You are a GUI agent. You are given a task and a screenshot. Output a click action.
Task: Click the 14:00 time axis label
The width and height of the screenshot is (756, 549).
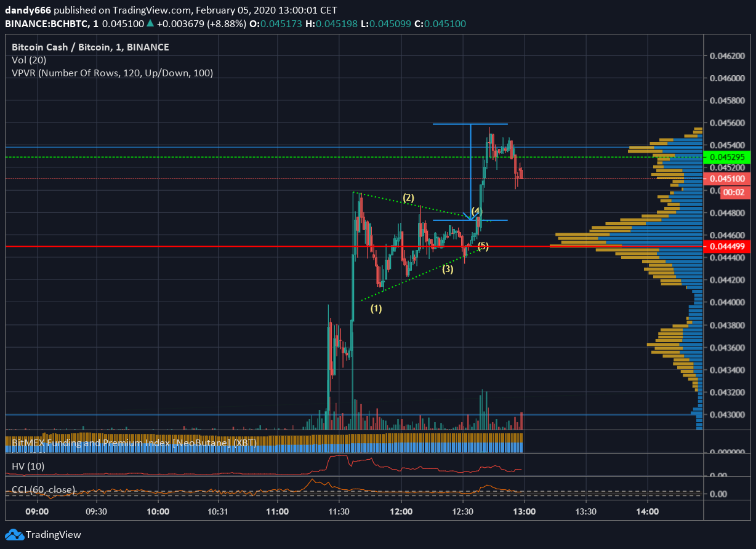tap(648, 511)
